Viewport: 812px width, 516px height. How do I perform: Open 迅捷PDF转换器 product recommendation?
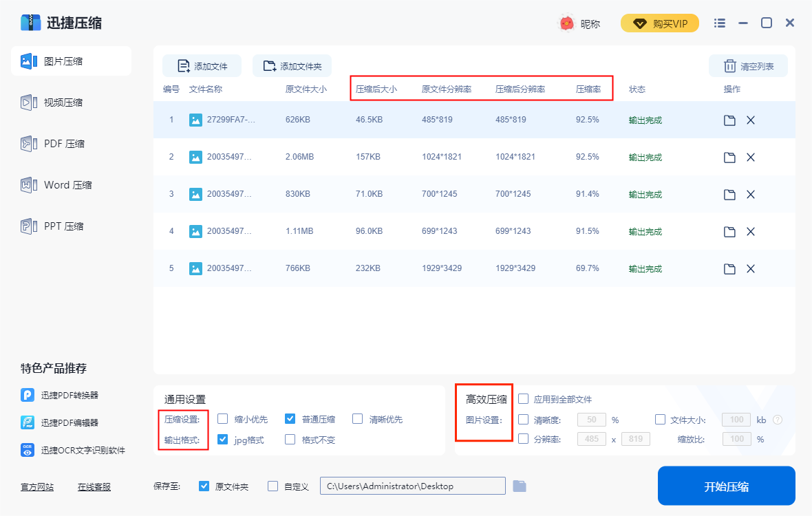(x=60, y=395)
